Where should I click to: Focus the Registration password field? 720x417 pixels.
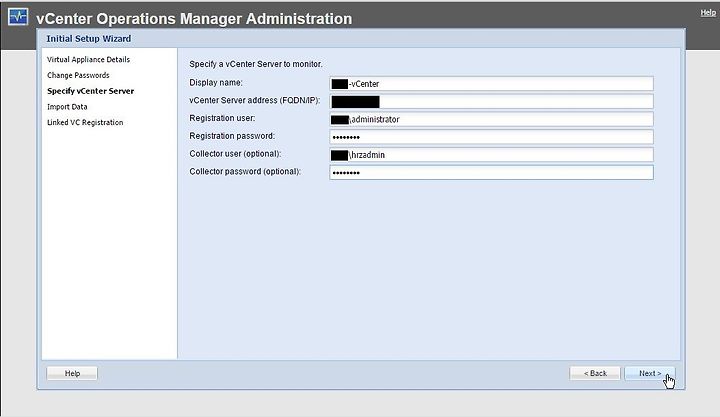click(491, 137)
